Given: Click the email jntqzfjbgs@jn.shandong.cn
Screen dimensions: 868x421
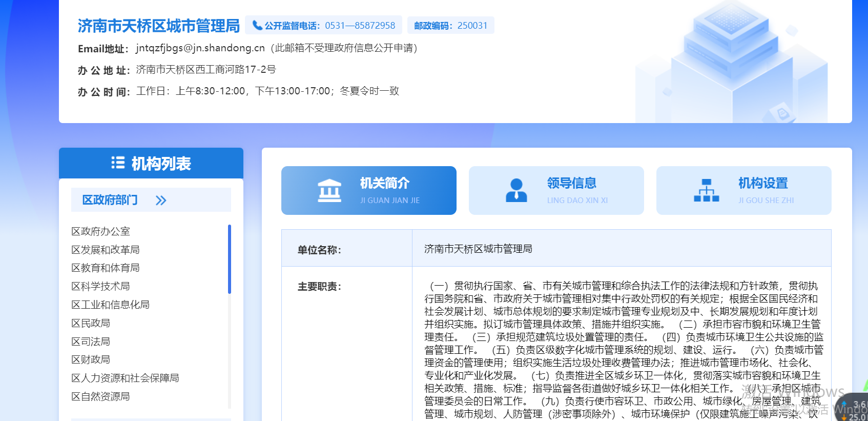Looking at the screenshot, I should click(x=200, y=48).
